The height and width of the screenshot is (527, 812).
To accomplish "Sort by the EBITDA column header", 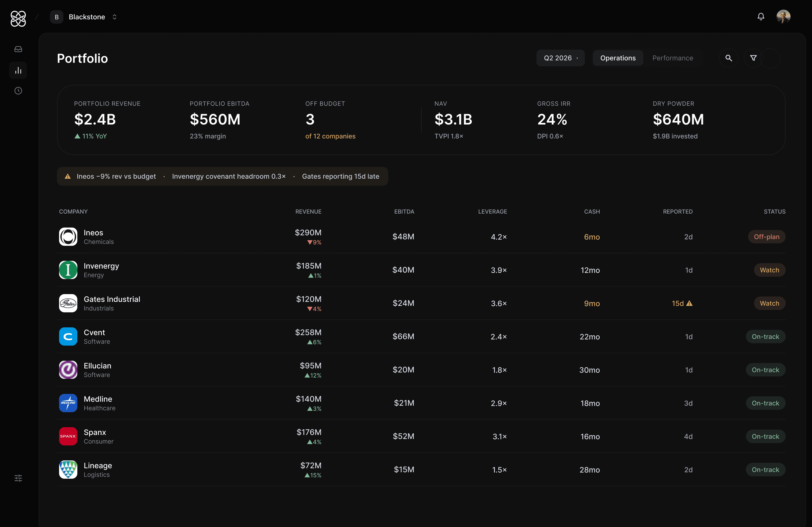I will 404,212.
